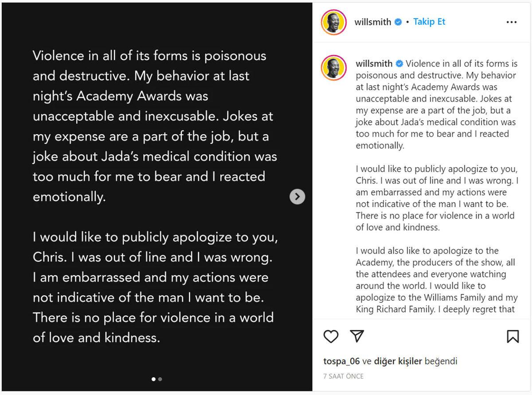Select the first carousel dot indicator
The image size is (532, 395).
(153, 379)
